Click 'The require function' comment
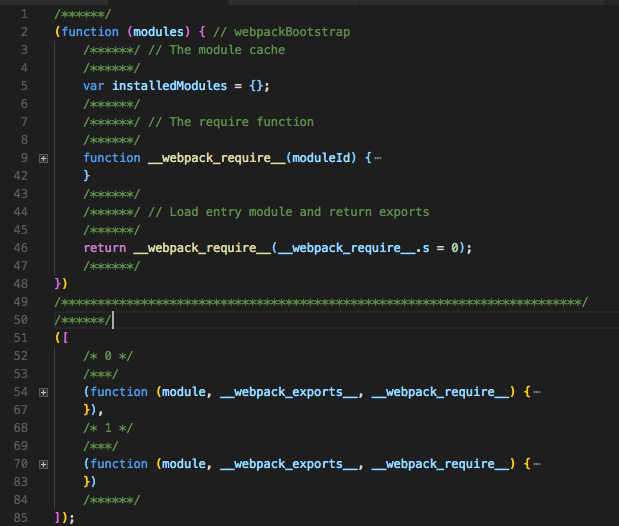 [242, 122]
